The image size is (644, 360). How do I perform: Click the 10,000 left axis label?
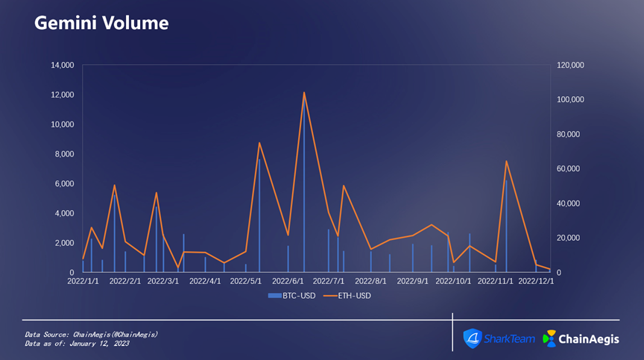click(63, 124)
